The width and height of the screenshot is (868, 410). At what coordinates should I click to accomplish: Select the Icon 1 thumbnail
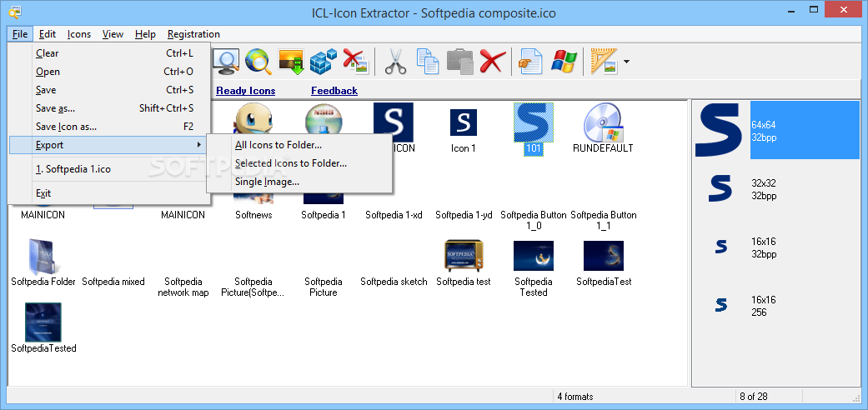pos(464,122)
